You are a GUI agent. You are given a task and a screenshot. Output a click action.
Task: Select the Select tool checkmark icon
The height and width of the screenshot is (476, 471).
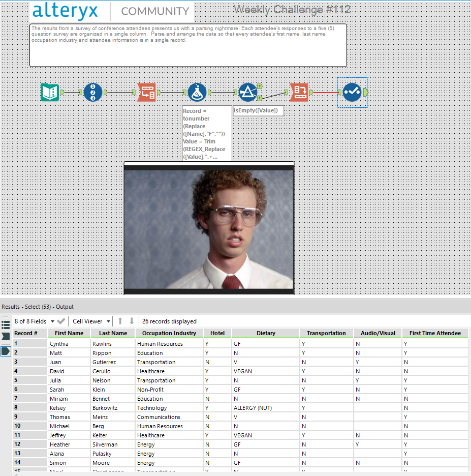pos(352,92)
